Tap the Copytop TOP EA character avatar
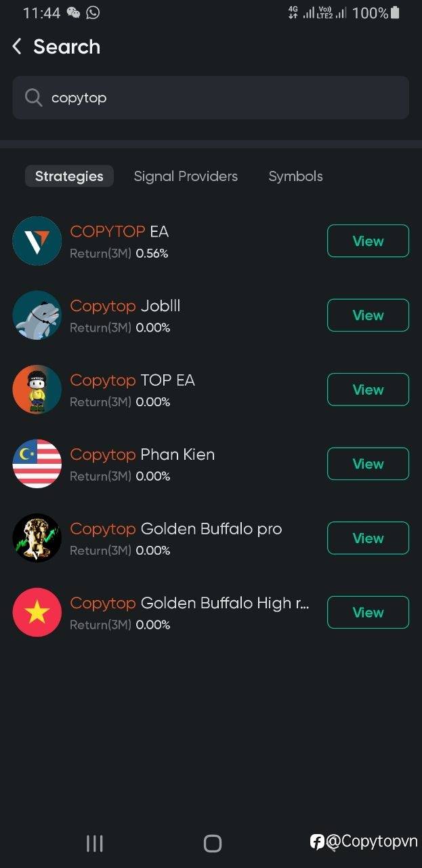The height and width of the screenshot is (868, 422). 37,389
